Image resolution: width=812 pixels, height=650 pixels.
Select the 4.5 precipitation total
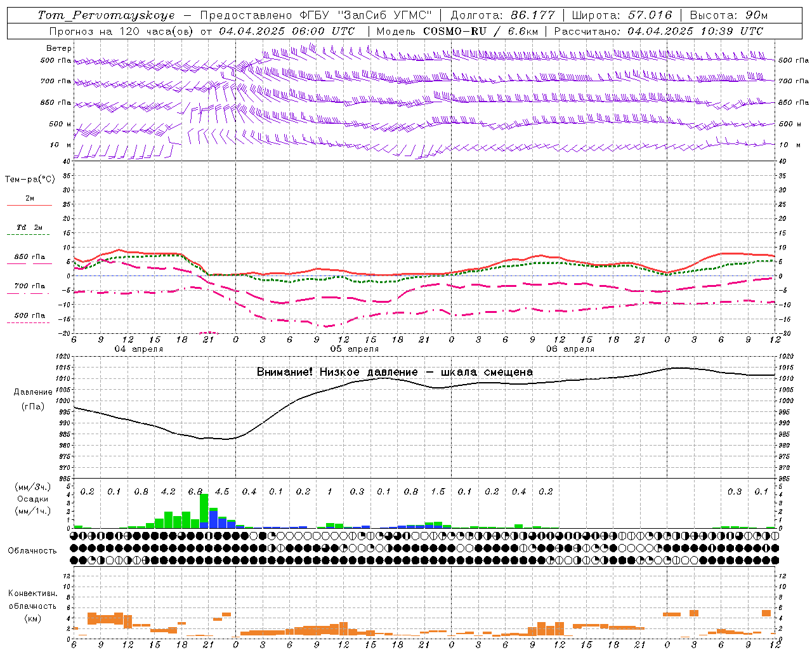(x=222, y=492)
